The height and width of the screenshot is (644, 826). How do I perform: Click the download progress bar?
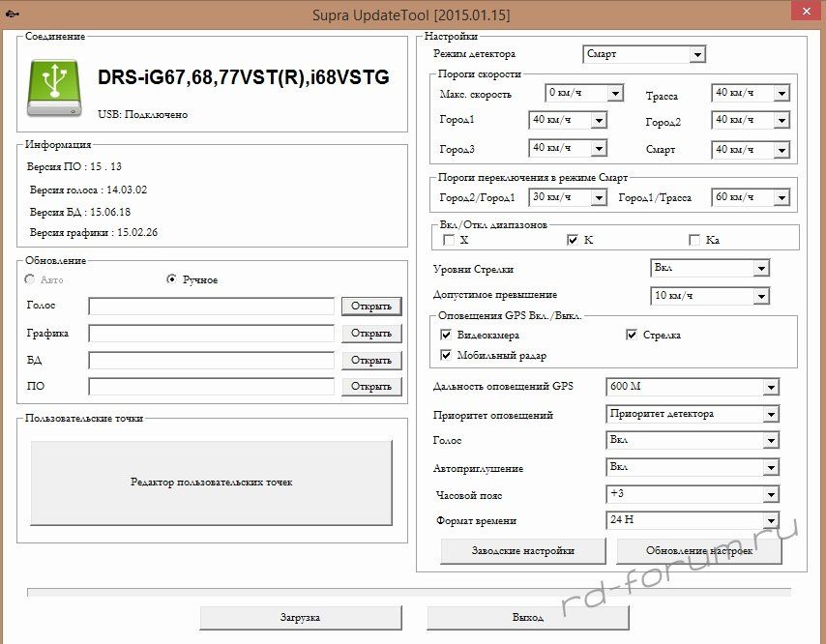click(409, 593)
